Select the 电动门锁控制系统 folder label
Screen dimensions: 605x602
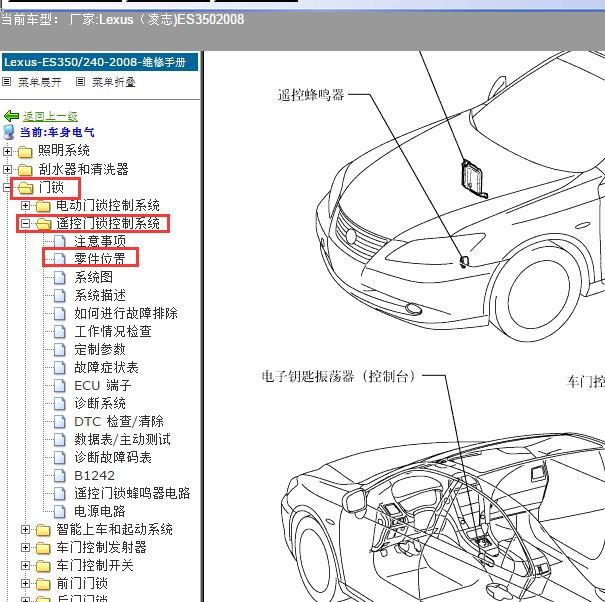108,205
